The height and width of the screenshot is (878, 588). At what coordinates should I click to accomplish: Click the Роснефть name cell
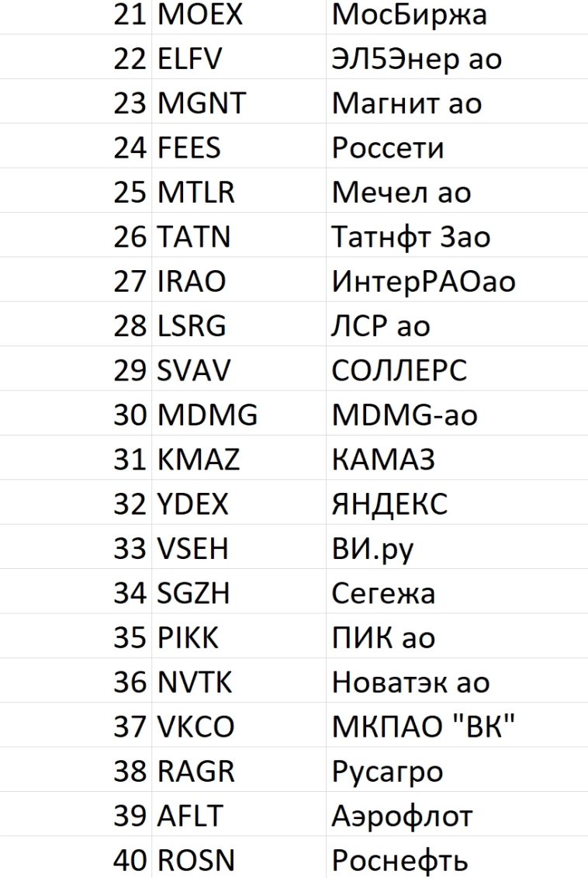[x=400, y=861]
